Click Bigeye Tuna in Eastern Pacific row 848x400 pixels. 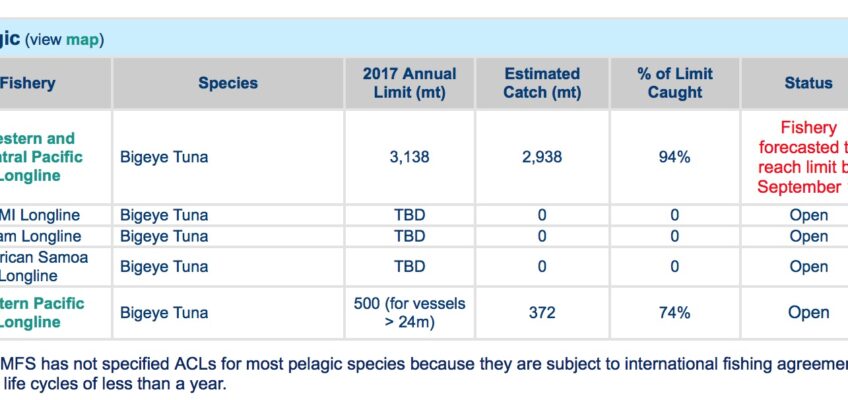point(164,313)
